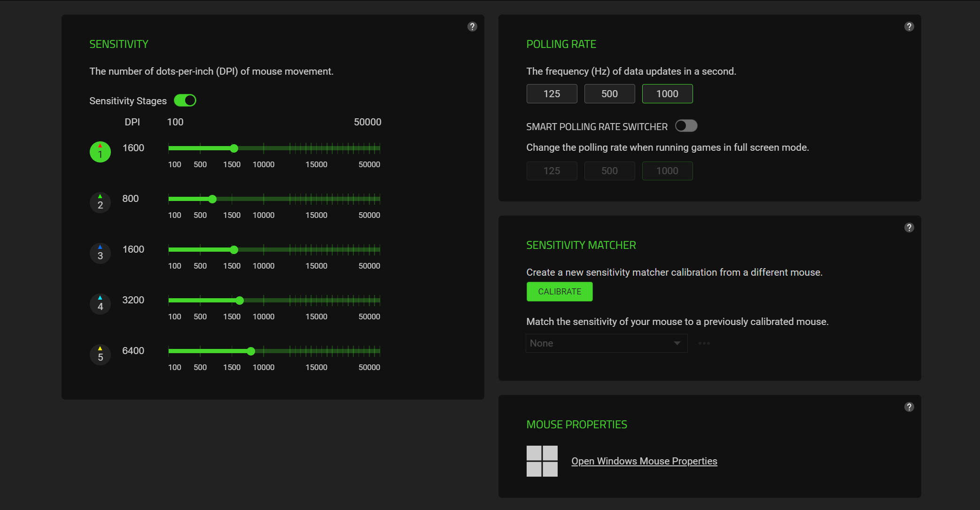980x510 pixels.
Task: Click 'Change the polling rate when running games' text
Action: (668, 147)
